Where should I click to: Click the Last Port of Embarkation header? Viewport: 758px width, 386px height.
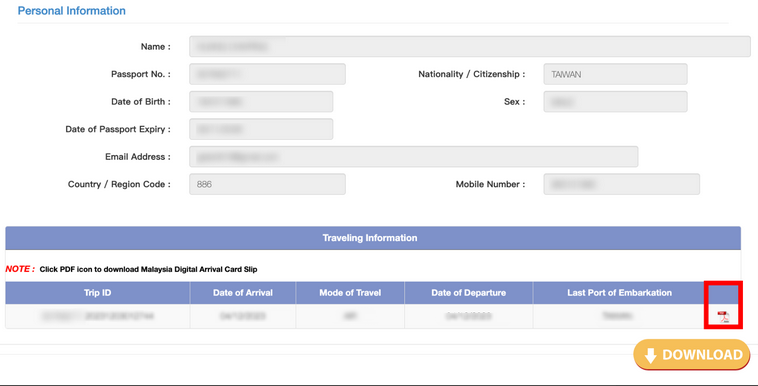coord(619,293)
